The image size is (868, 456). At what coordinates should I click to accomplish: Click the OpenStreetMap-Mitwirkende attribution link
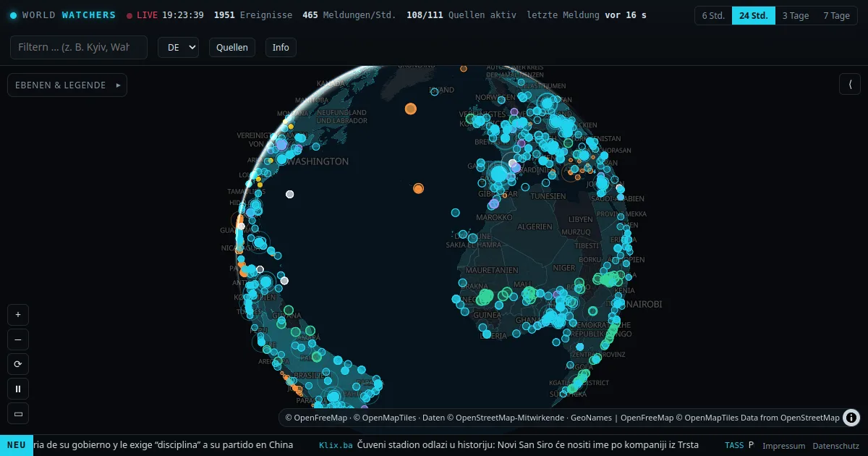pyautogui.click(x=512, y=418)
